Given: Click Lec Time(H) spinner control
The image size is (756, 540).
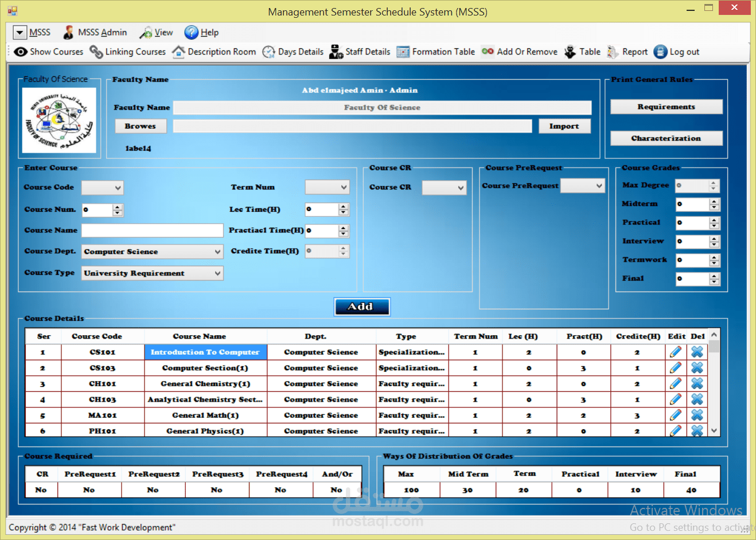Looking at the screenshot, I should [x=344, y=209].
